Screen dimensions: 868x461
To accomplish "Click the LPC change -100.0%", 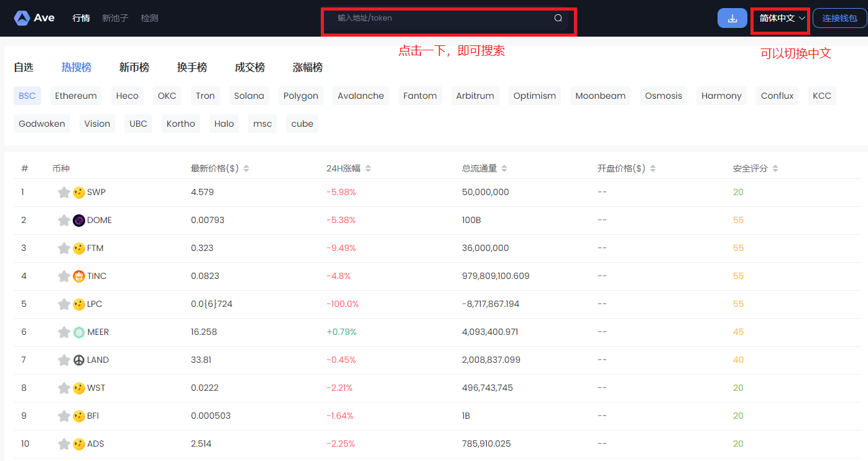I will coord(343,304).
